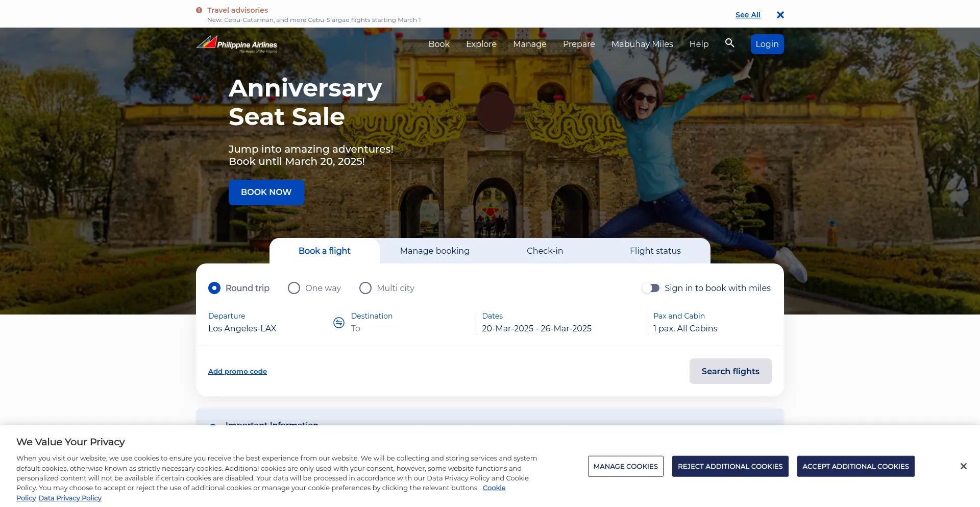
Task: Open the Flight status tab
Action: point(655,251)
